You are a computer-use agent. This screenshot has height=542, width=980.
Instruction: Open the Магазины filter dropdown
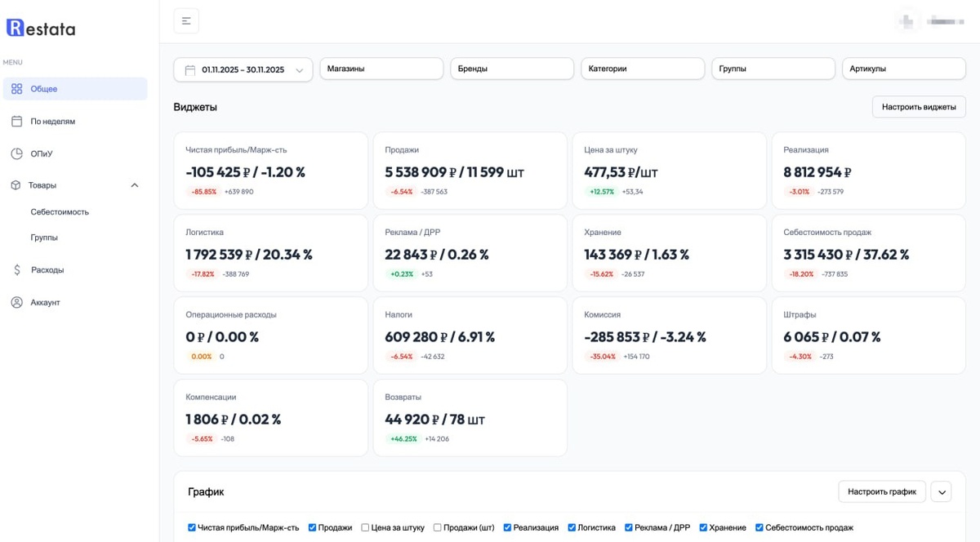coord(381,69)
